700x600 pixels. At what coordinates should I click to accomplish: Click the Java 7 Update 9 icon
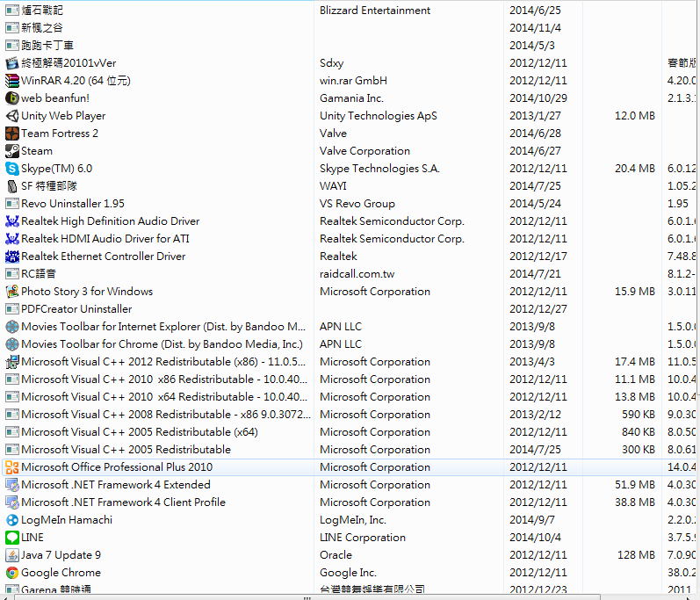12,555
